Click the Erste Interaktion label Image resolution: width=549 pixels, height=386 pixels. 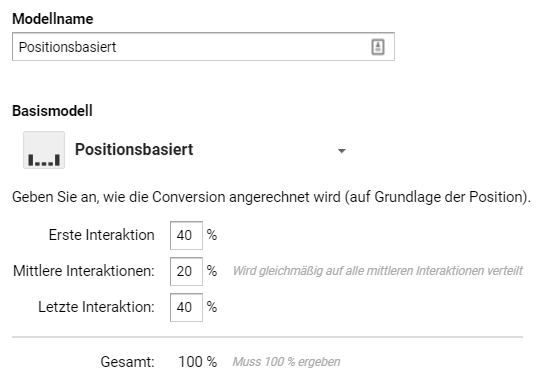pos(102,235)
